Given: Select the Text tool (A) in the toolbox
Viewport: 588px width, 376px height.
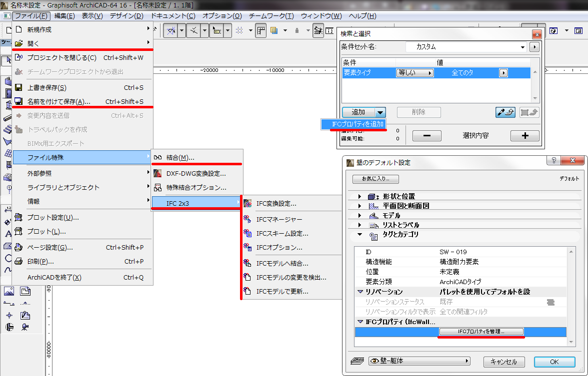Looking at the screenshot, I should click(x=8, y=233).
